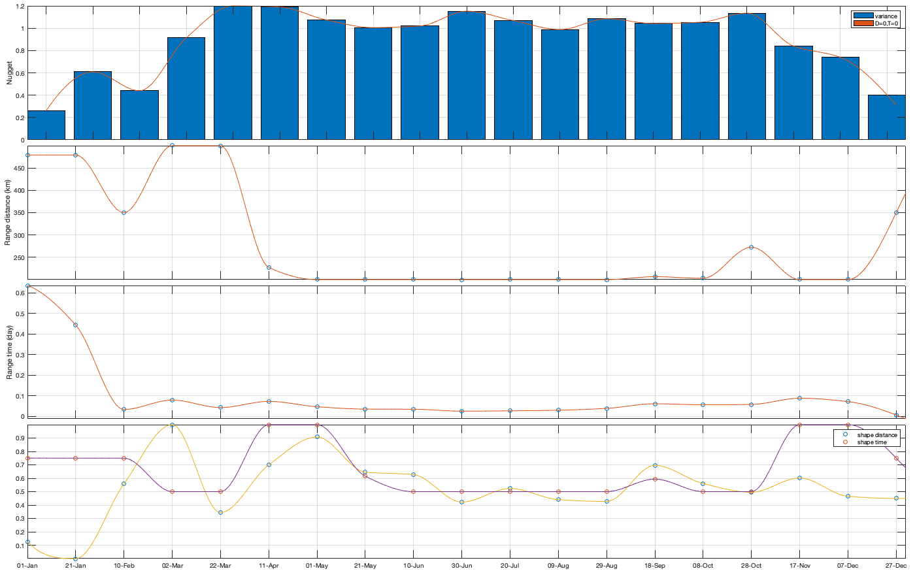Select lowest shape distance marker at 21-Jan
The height and width of the screenshot is (588, 915).
75,559
